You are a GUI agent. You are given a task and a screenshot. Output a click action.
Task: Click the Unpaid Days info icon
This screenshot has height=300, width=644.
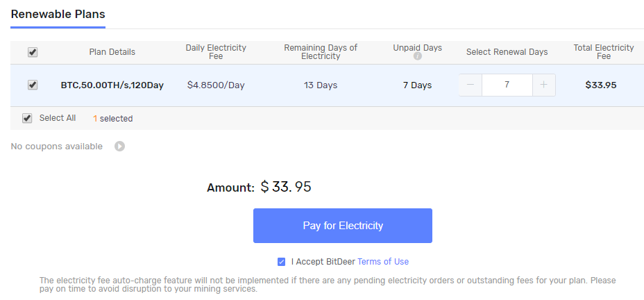pos(417,56)
